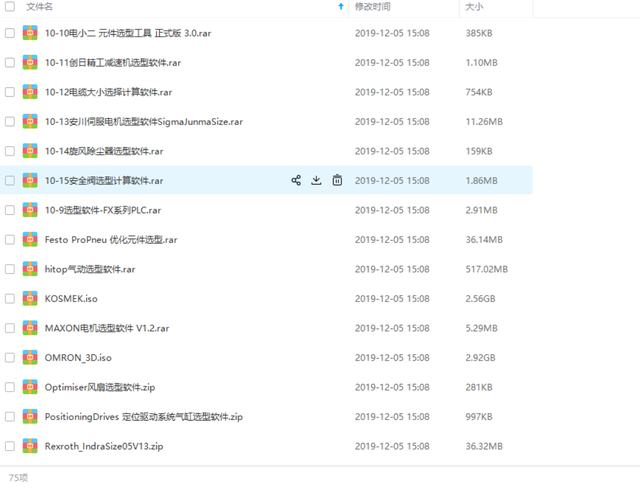Check the box for hitop气动选型软件.rar
This screenshot has width=640, height=489.
click(x=10, y=269)
